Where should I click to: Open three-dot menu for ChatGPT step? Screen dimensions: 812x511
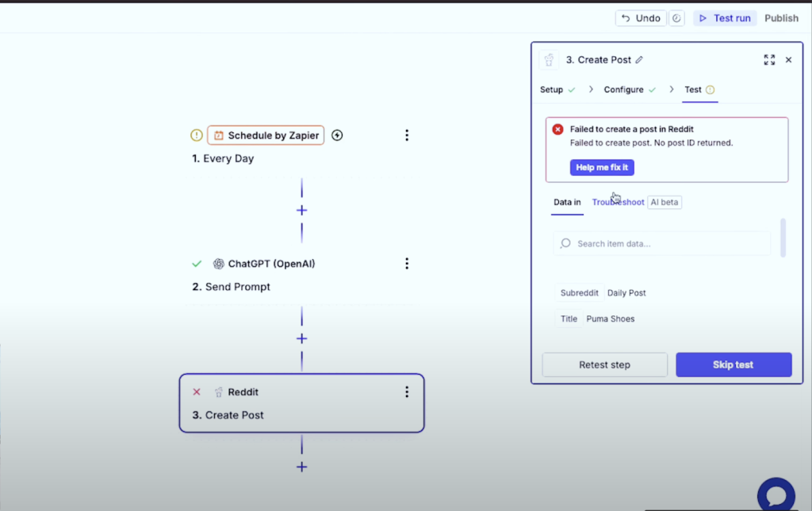(407, 264)
